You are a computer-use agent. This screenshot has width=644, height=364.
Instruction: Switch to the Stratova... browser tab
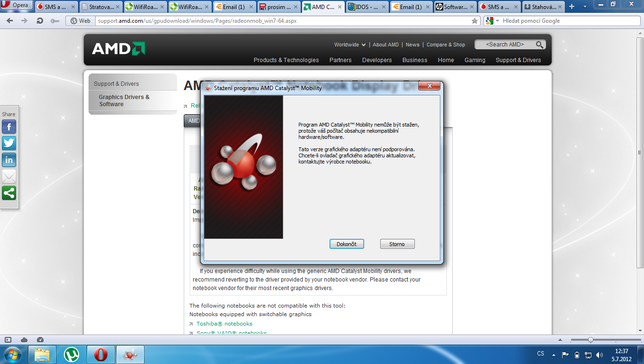click(x=101, y=7)
